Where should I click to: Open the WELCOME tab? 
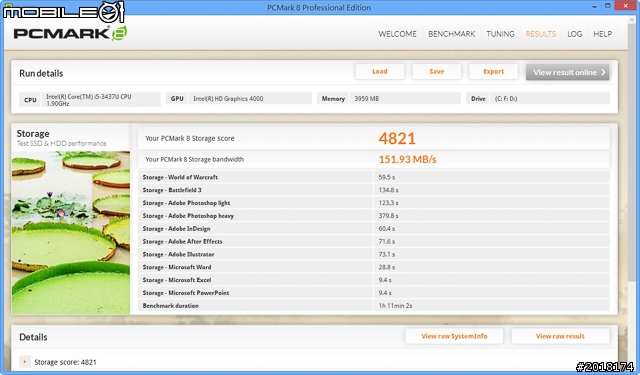click(397, 34)
